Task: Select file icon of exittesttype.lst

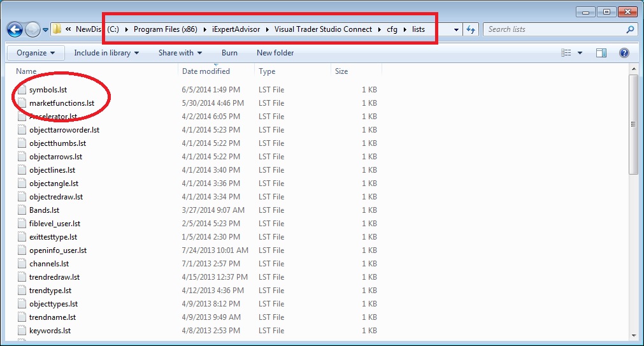Action: click(22, 237)
